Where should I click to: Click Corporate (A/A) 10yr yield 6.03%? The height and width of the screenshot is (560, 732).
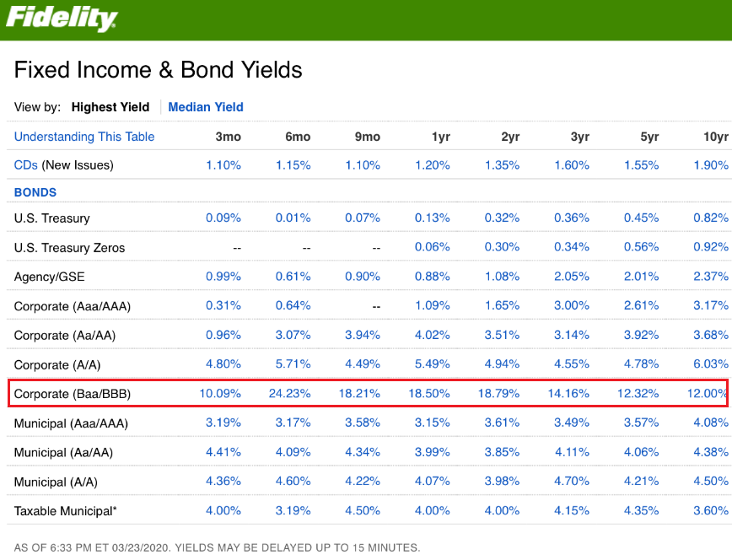coord(711,365)
